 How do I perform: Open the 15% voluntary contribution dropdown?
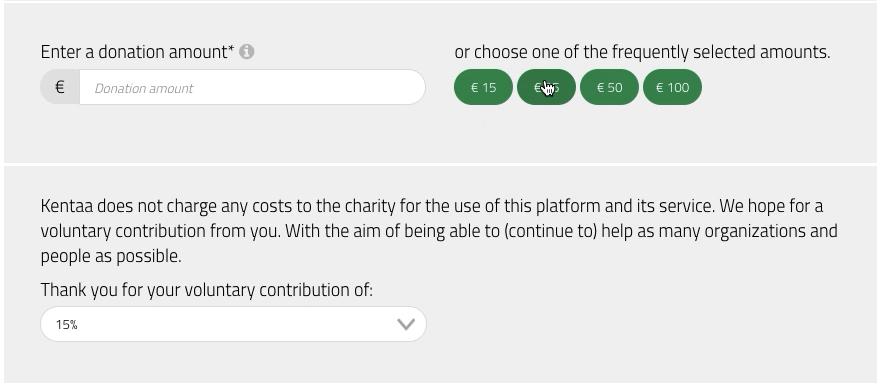[233, 324]
